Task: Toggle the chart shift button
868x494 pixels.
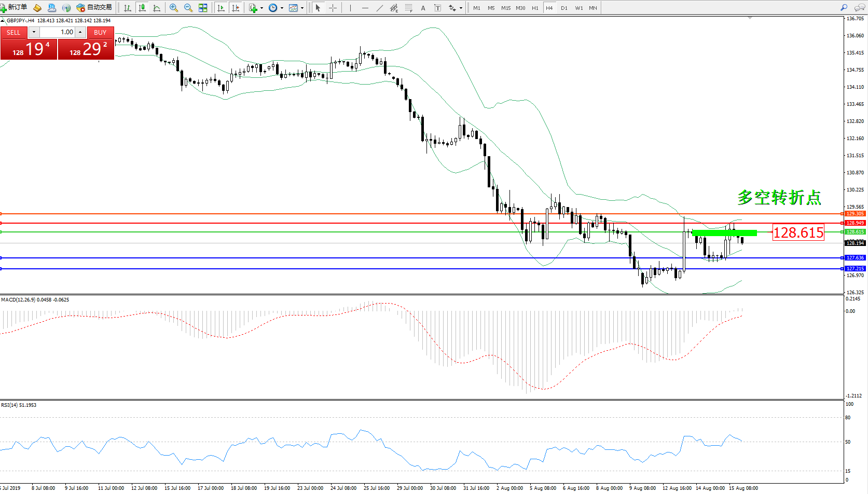Action: pos(236,8)
